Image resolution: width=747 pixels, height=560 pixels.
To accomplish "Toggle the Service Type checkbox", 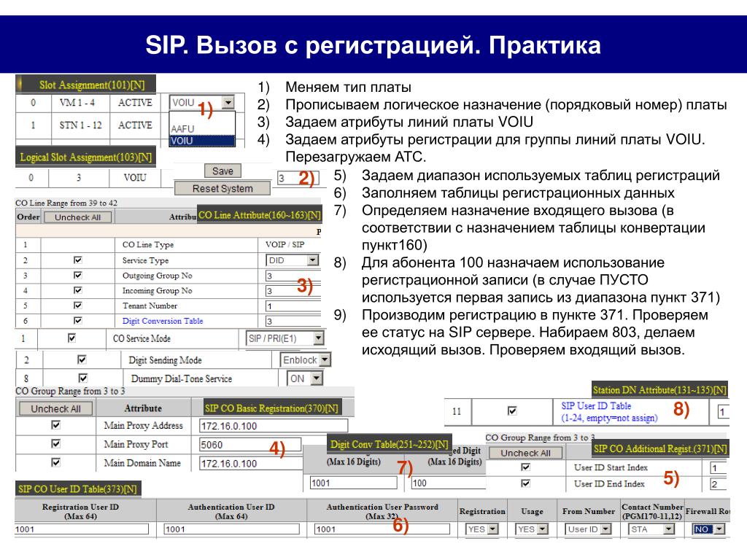I will click(x=77, y=260).
